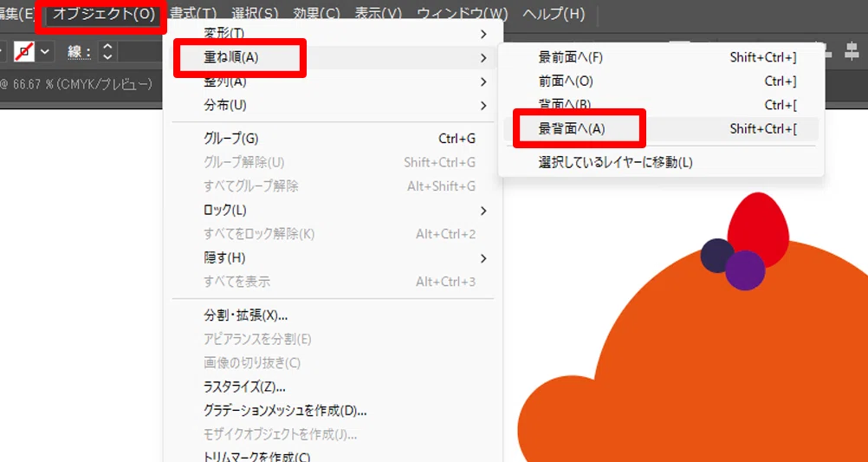Adjust the 線 stroke weight stepper
The width and height of the screenshot is (868, 462).
point(108,52)
